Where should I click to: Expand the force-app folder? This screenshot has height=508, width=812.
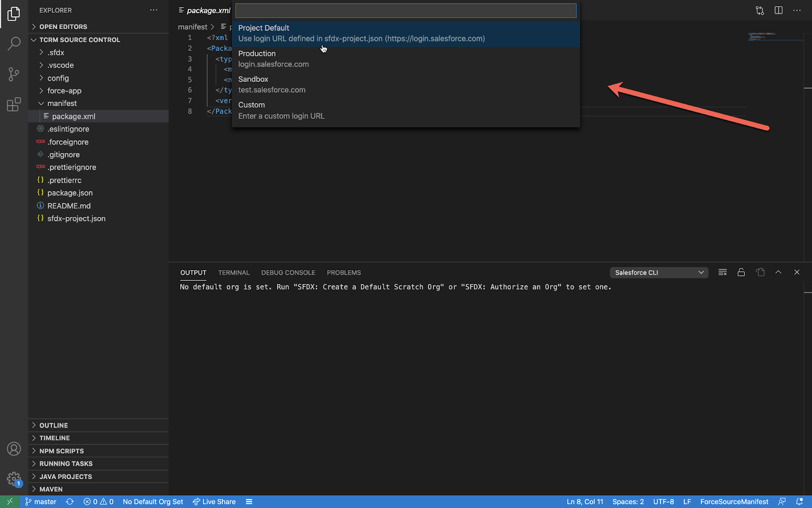click(x=98, y=91)
